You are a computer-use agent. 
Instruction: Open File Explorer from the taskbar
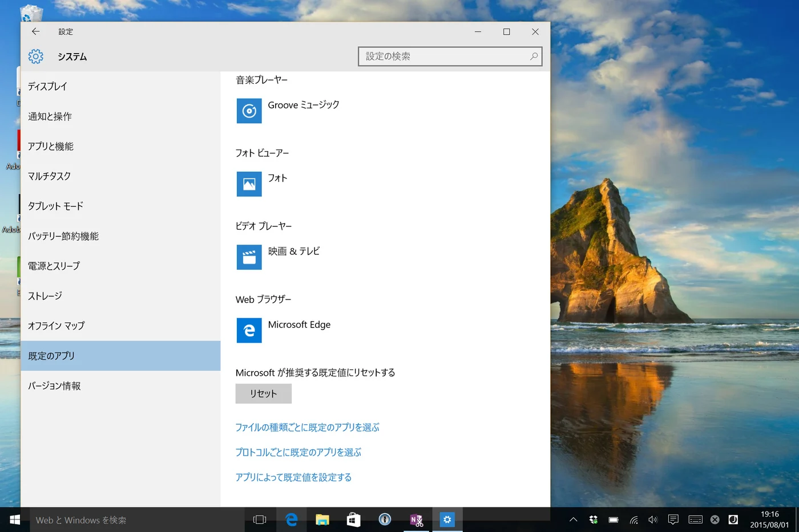point(322,519)
